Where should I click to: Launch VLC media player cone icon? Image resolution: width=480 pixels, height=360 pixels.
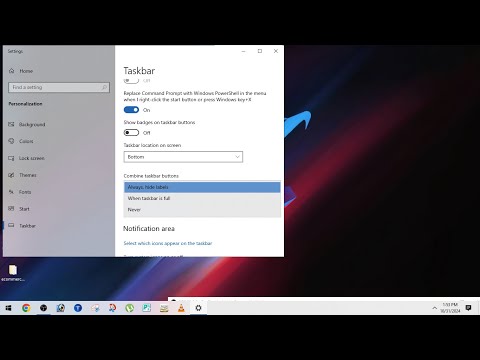181,308
